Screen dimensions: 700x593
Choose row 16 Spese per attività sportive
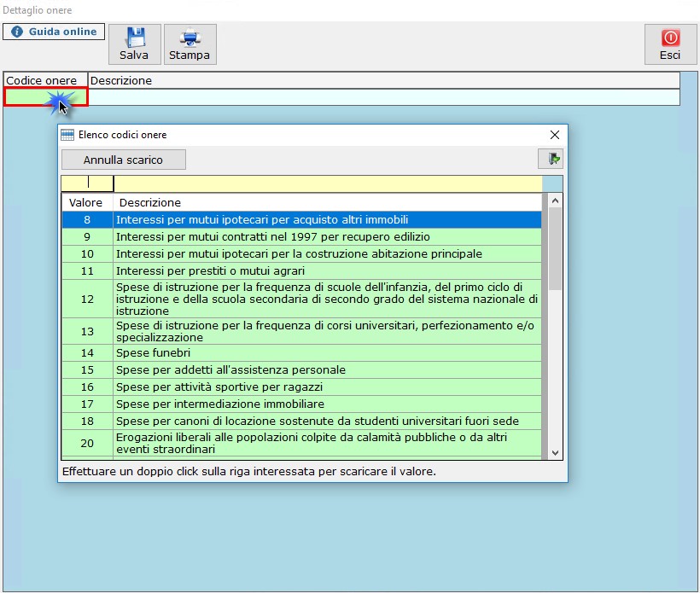pos(328,387)
